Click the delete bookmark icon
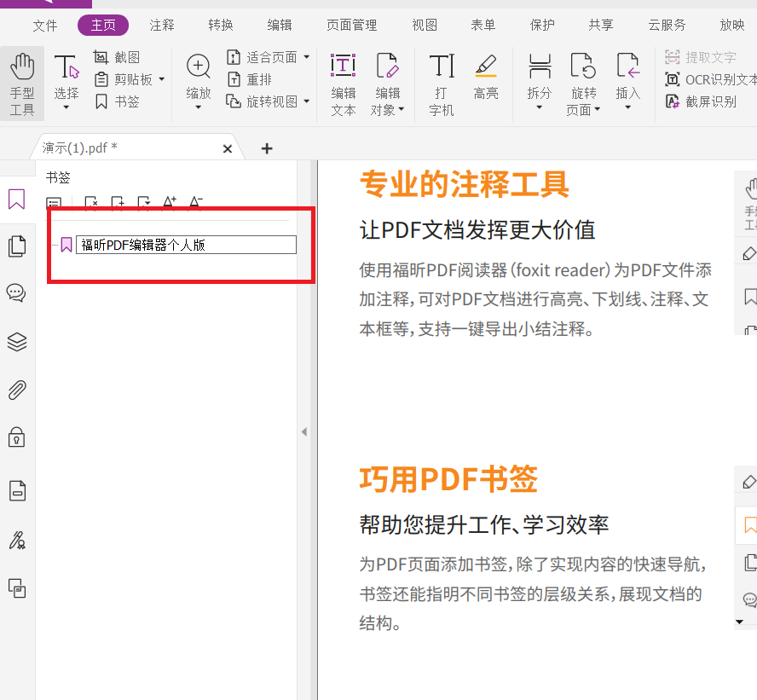Screen dimensions: 757x700 [92, 203]
